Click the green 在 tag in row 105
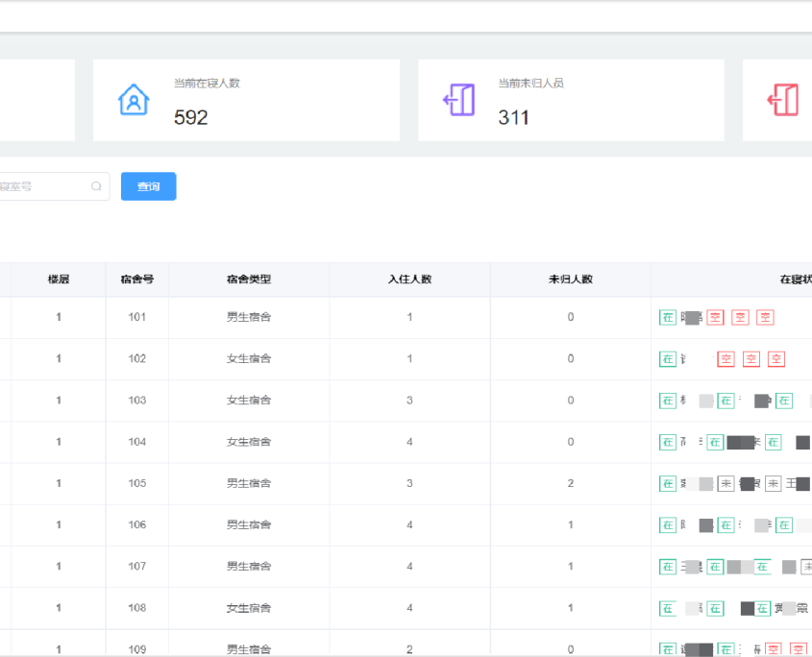 coord(668,483)
